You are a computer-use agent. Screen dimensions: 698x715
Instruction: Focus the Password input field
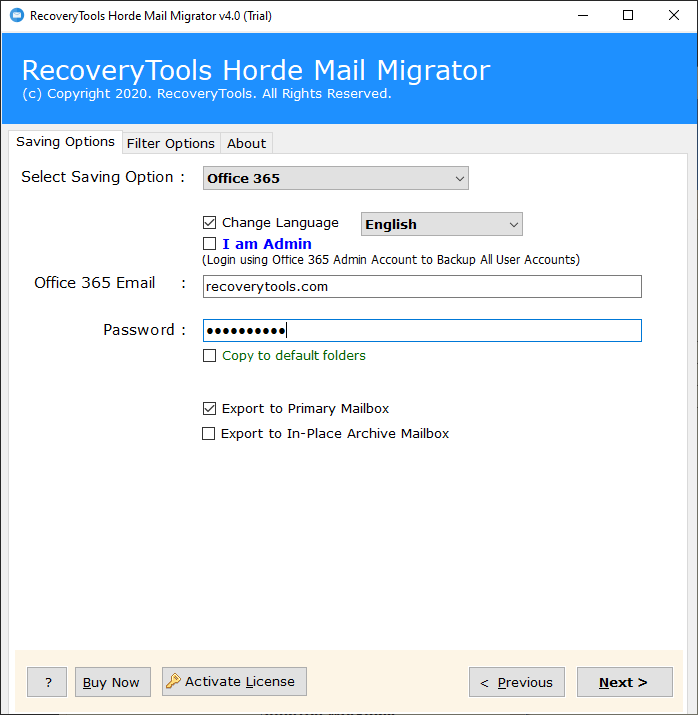(x=422, y=331)
